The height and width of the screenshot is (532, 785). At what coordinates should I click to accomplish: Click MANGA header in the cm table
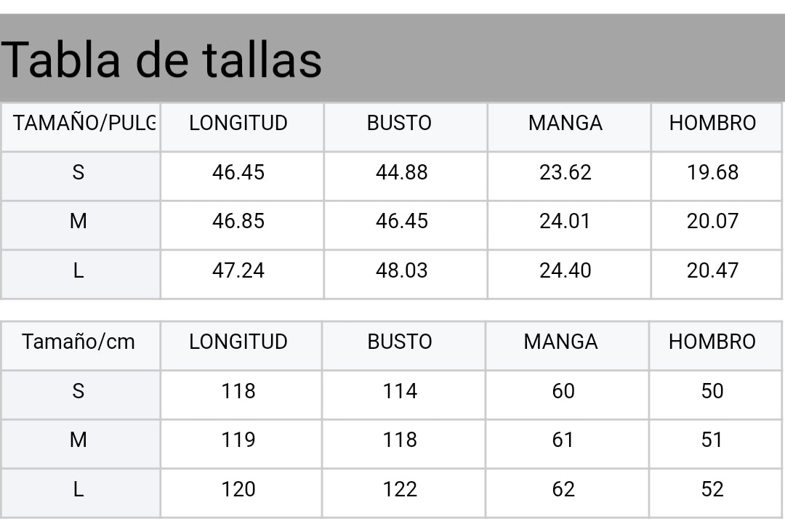click(560, 342)
